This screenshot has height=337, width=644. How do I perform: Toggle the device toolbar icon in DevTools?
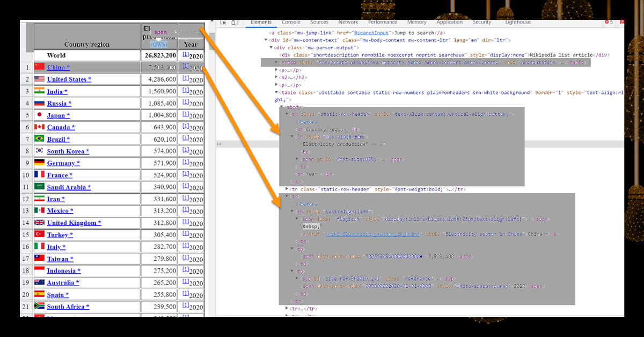pyautogui.click(x=235, y=23)
